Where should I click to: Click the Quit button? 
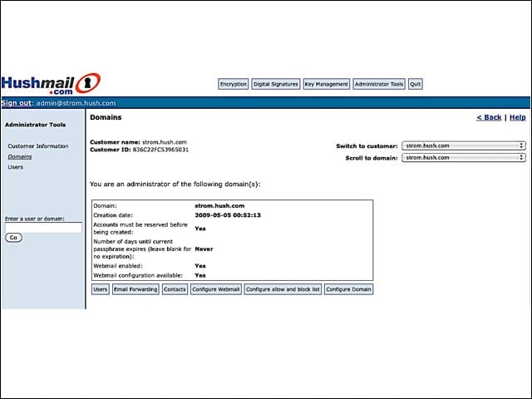(416, 84)
